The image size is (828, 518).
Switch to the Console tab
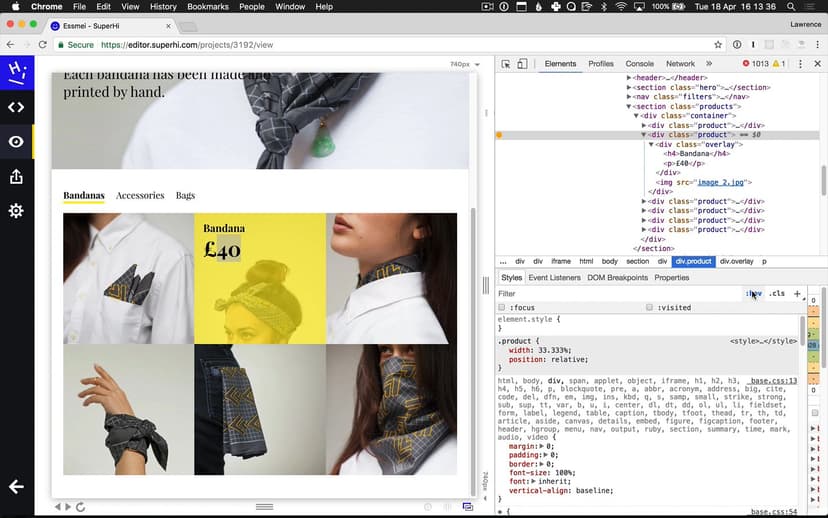(639, 64)
